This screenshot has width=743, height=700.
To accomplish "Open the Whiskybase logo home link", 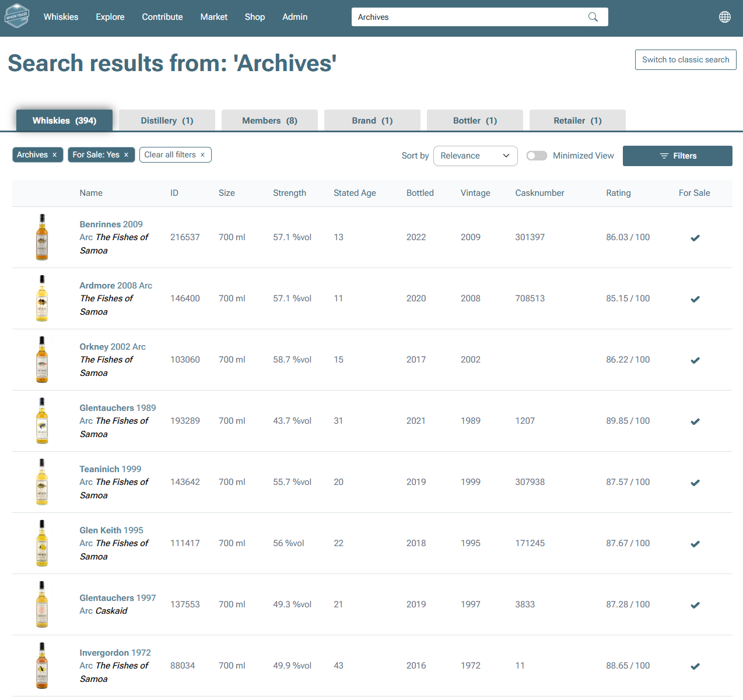I will tap(16, 17).
